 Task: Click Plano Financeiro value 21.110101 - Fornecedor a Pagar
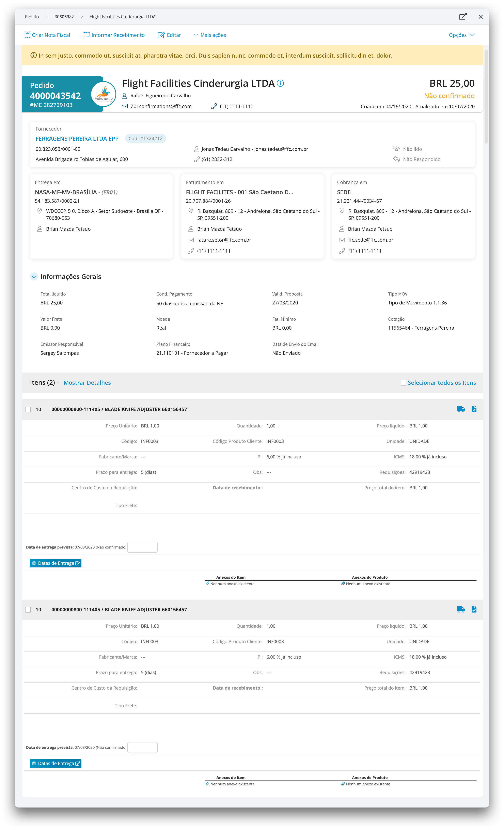pos(192,353)
